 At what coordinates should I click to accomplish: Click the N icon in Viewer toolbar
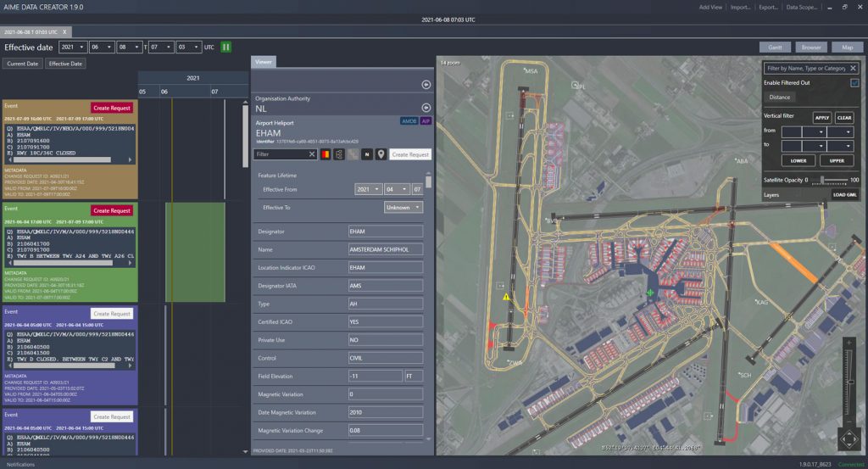point(367,154)
